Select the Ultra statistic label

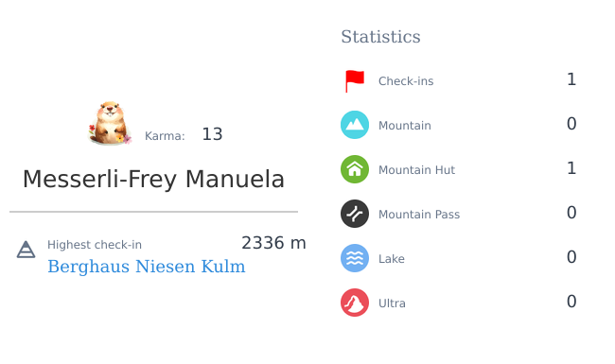coord(392,303)
